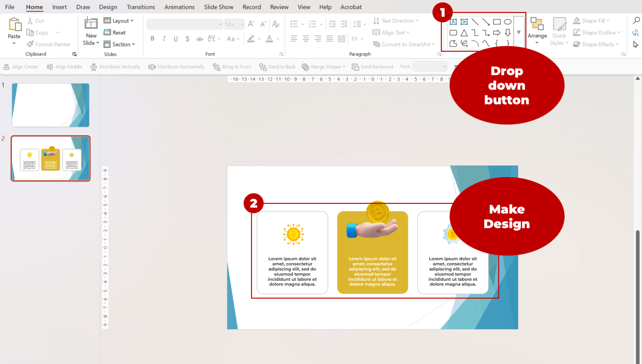Enable underline formatting

(175, 38)
